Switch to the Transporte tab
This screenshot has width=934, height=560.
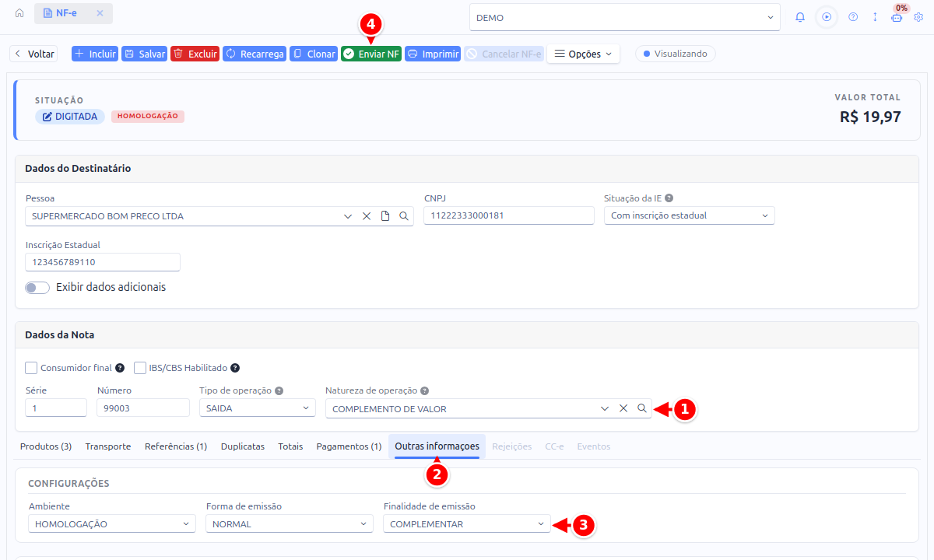108,446
